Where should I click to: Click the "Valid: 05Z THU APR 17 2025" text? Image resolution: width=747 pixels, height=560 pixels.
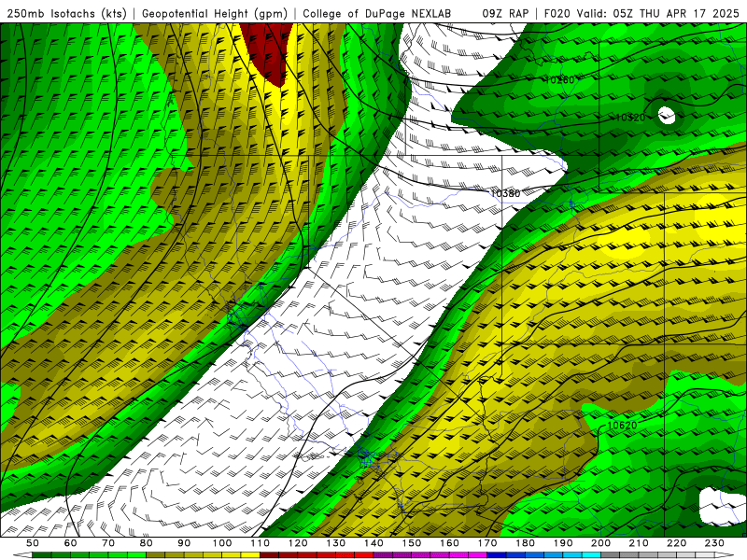pos(659,13)
